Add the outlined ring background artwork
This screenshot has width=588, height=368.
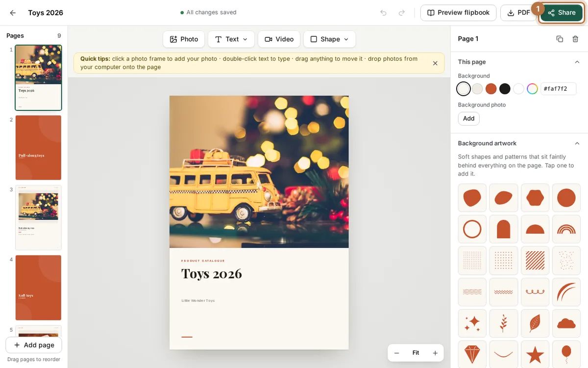(x=472, y=229)
